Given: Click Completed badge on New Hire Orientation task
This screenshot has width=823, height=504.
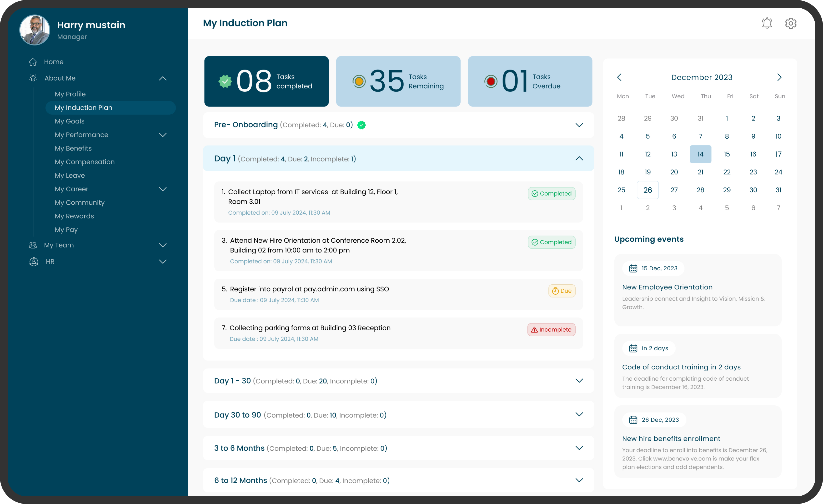Looking at the screenshot, I should 552,242.
